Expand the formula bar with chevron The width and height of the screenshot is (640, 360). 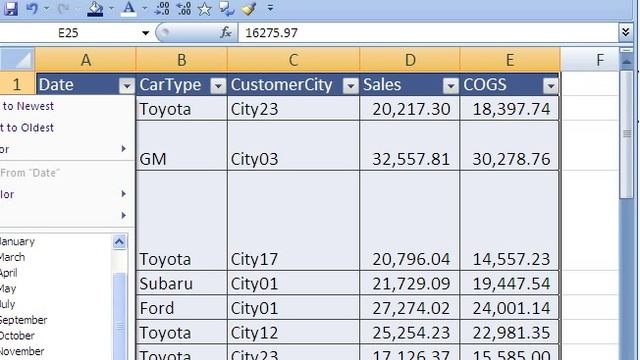tap(625, 32)
